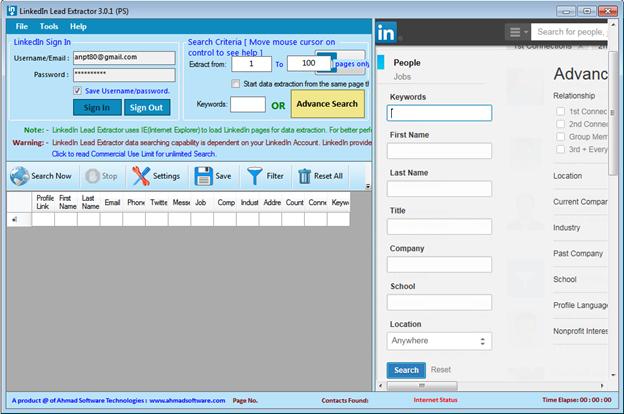Screen dimensions: 624x414
Task: Expand the Industry filter section
Action: point(566,228)
